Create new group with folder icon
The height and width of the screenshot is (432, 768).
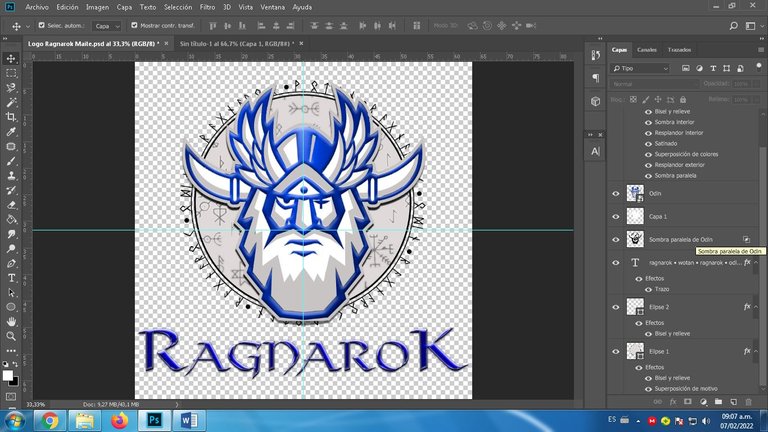[x=717, y=401]
